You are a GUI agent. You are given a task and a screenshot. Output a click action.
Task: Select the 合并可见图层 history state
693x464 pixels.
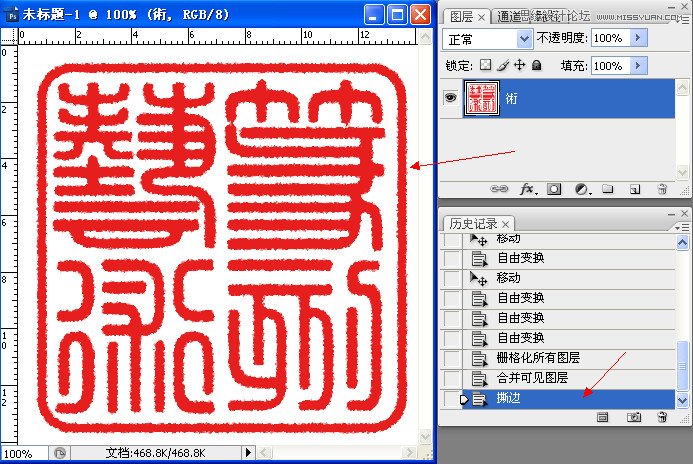[x=569, y=378]
